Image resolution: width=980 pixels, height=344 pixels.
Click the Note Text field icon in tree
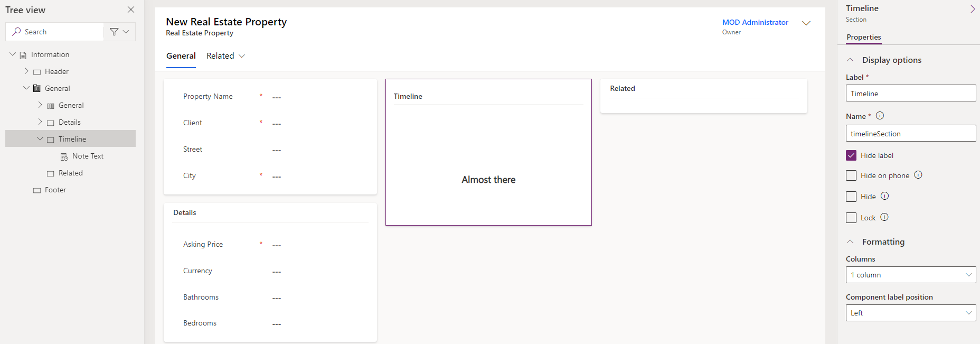point(64,156)
